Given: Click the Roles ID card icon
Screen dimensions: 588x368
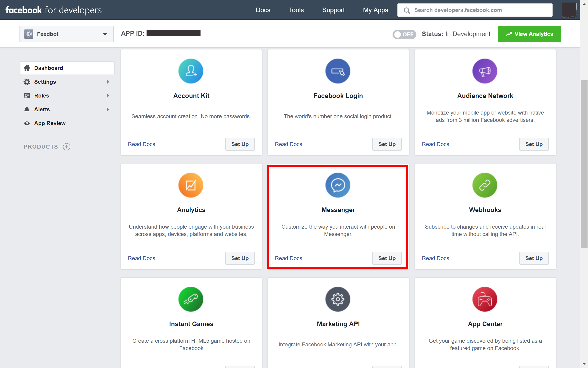Looking at the screenshot, I should tap(27, 96).
